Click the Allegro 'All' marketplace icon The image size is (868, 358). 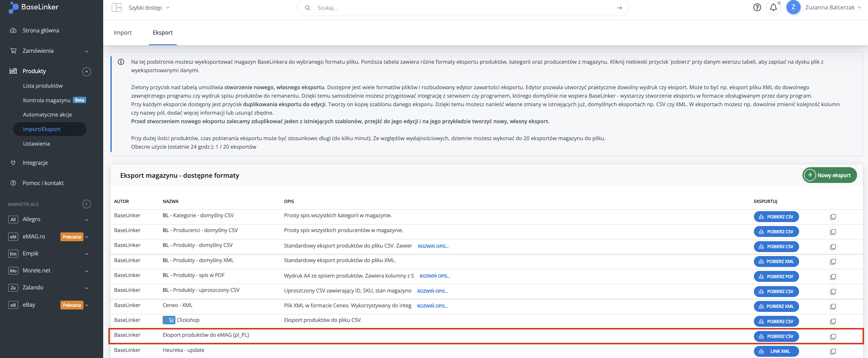click(x=13, y=220)
